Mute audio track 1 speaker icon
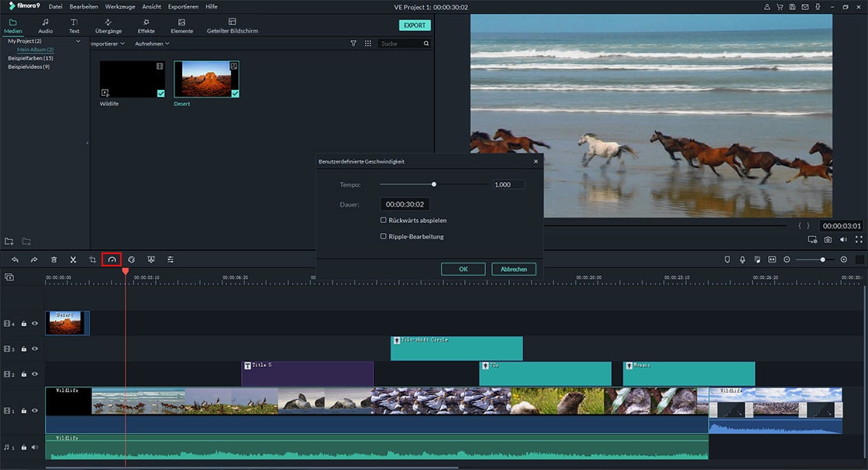868x470 pixels. point(35,448)
